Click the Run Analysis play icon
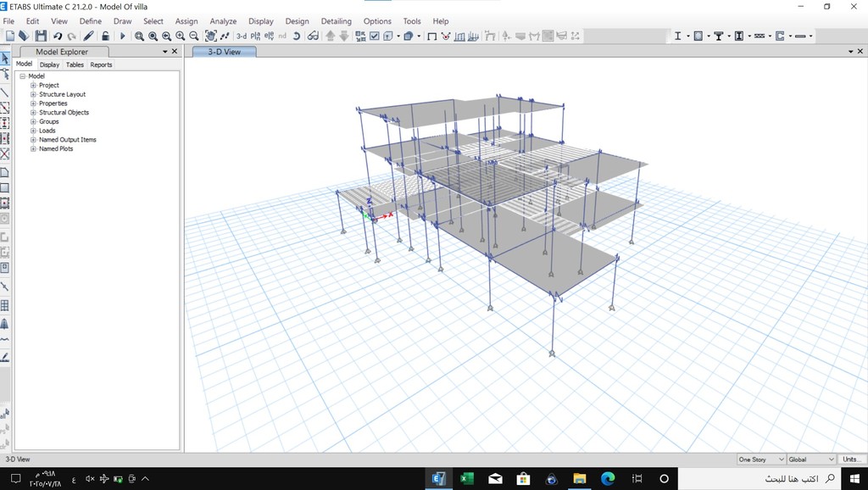Screen dimensions: 868x490 pyautogui.click(x=122, y=36)
